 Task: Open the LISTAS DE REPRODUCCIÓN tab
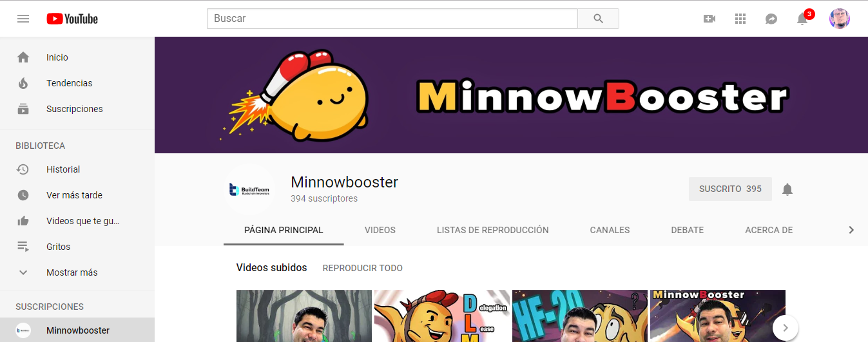493,230
